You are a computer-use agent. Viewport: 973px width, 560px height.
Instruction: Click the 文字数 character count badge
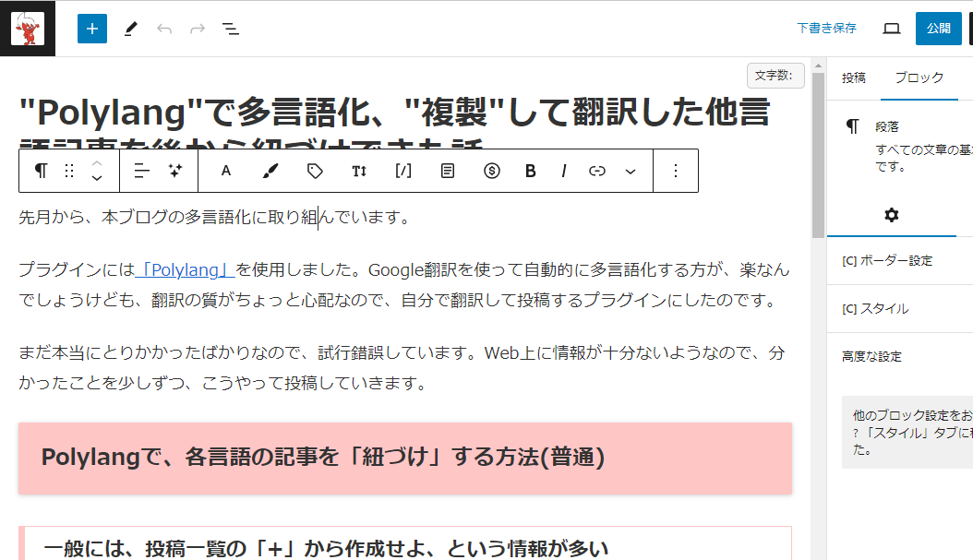(775, 76)
